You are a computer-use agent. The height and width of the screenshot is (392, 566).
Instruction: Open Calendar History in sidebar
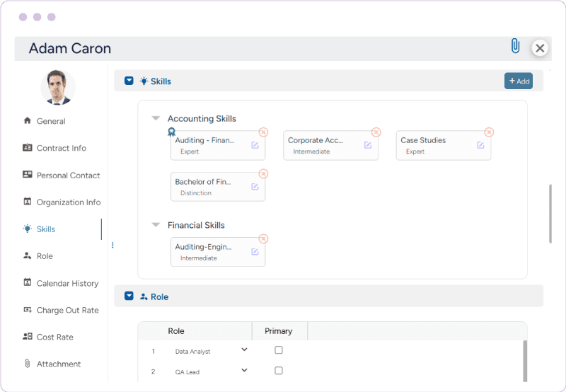(67, 283)
